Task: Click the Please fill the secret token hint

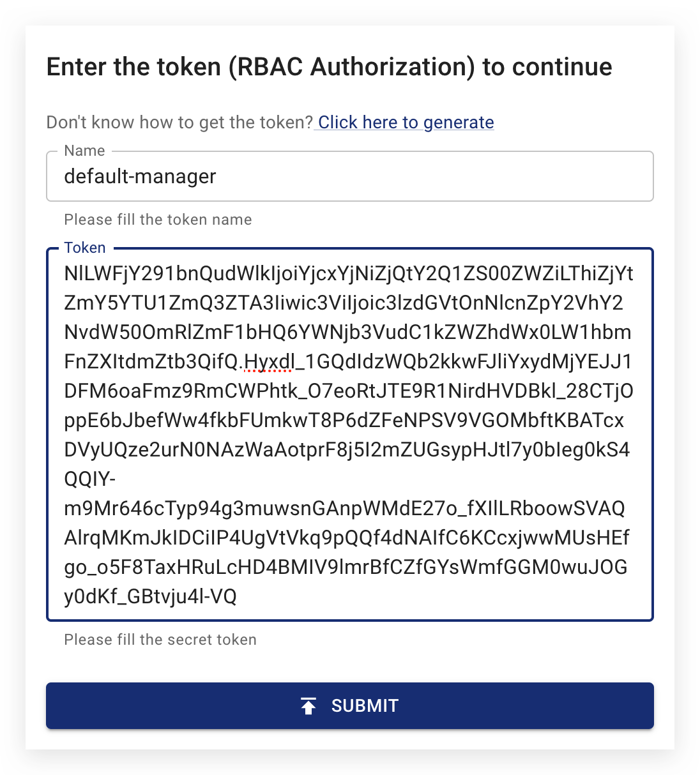Action: point(159,640)
